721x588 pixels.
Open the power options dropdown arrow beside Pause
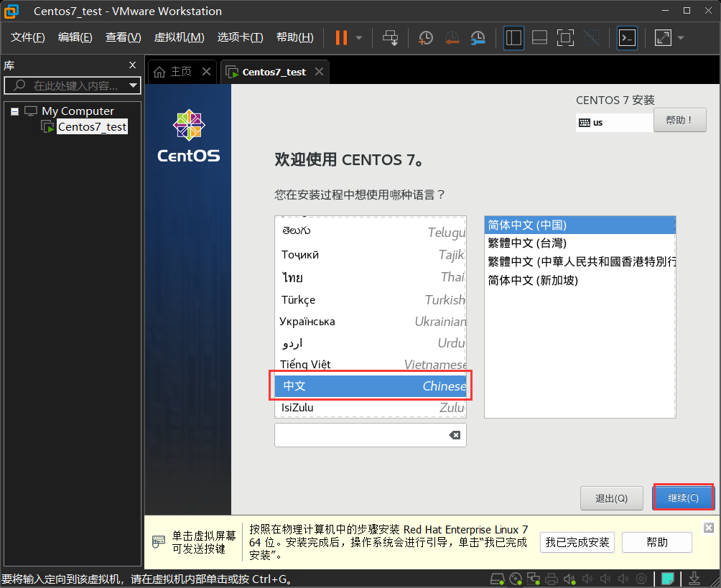click(359, 38)
